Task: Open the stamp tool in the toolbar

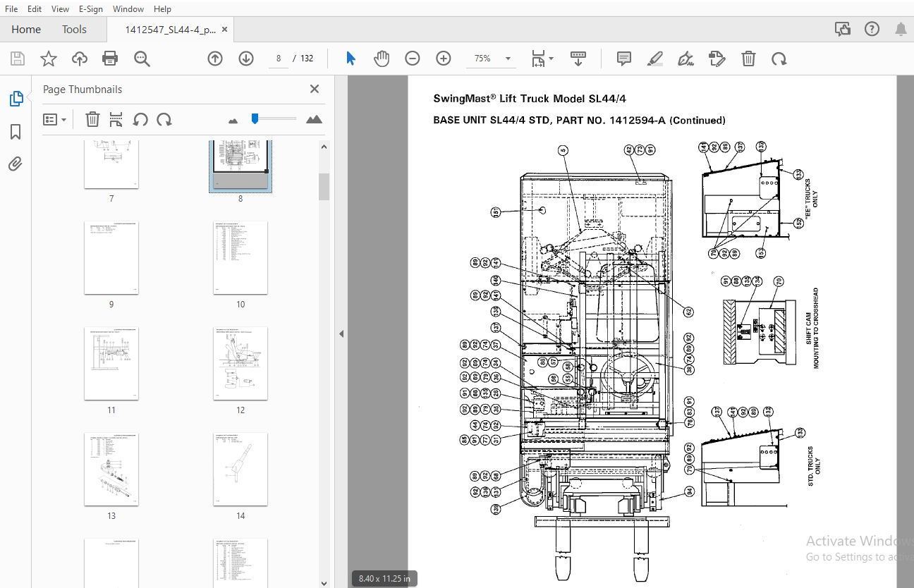Action: [x=717, y=59]
